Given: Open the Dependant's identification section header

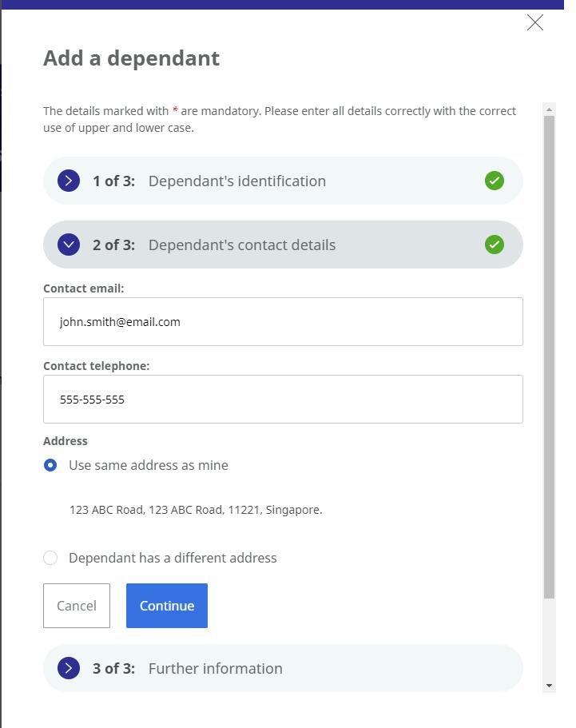Looking at the screenshot, I should coord(283,181).
